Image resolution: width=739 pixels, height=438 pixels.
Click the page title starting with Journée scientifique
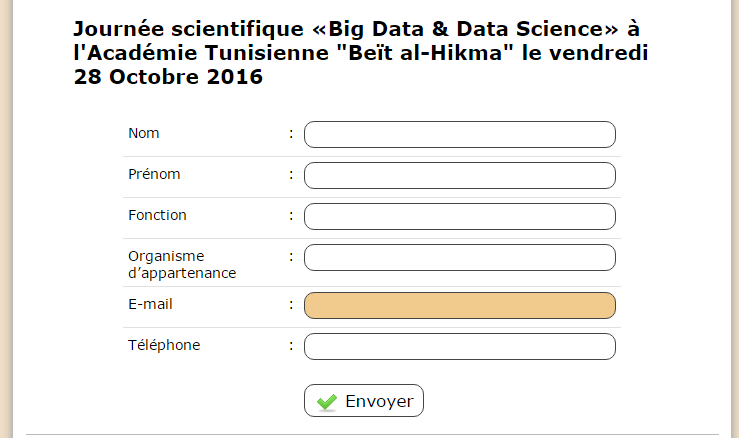point(361,53)
